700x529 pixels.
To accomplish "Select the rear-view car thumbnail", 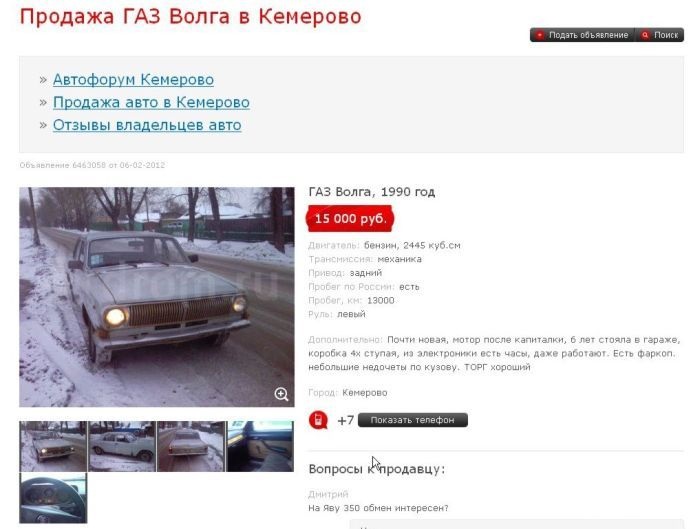I will (191, 446).
